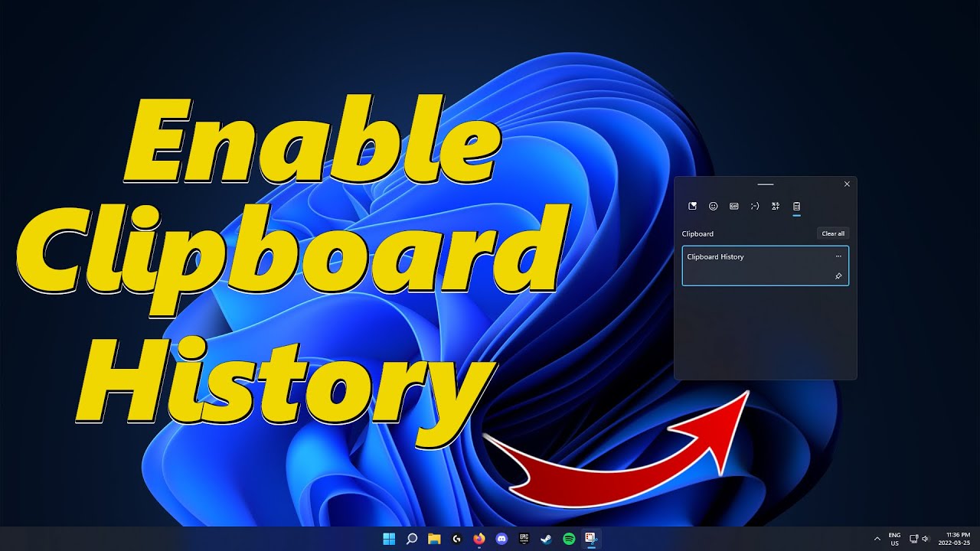Open the ENG US language switcher

pyautogui.click(x=894, y=539)
